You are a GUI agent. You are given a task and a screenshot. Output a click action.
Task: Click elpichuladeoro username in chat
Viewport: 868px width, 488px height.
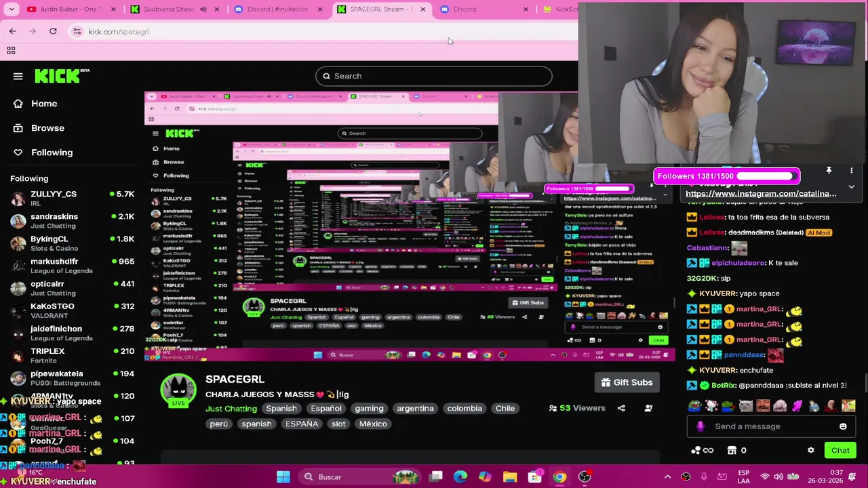[738, 263]
